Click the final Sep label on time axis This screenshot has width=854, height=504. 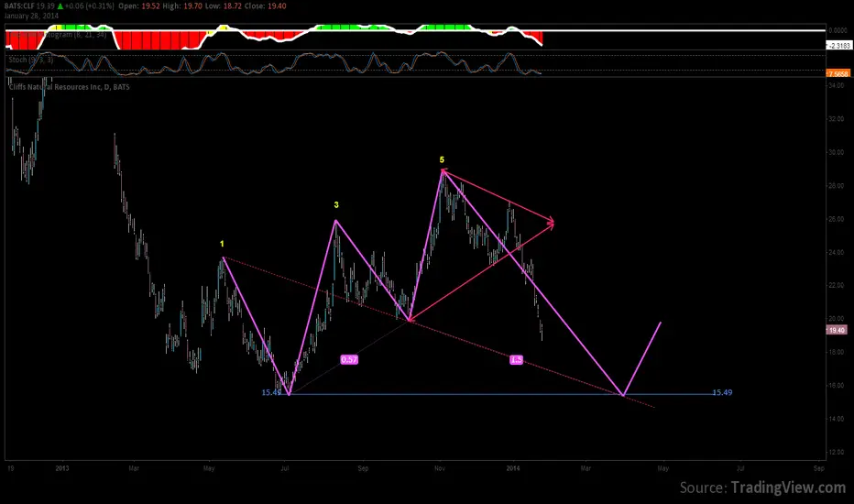click(x=818, y=468)
